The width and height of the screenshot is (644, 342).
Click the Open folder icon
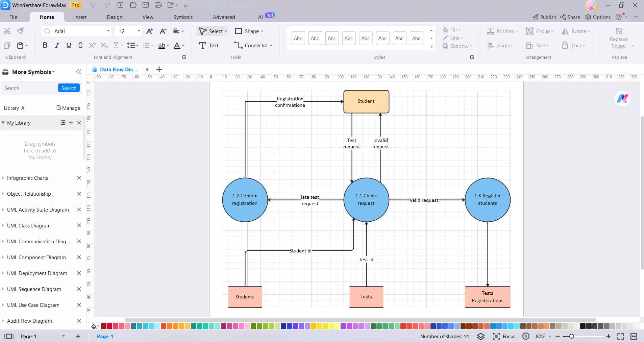[133, 5]
